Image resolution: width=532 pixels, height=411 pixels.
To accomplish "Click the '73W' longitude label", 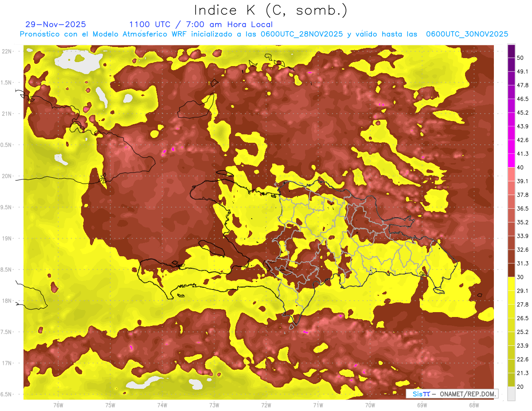I will coord(214,405).
